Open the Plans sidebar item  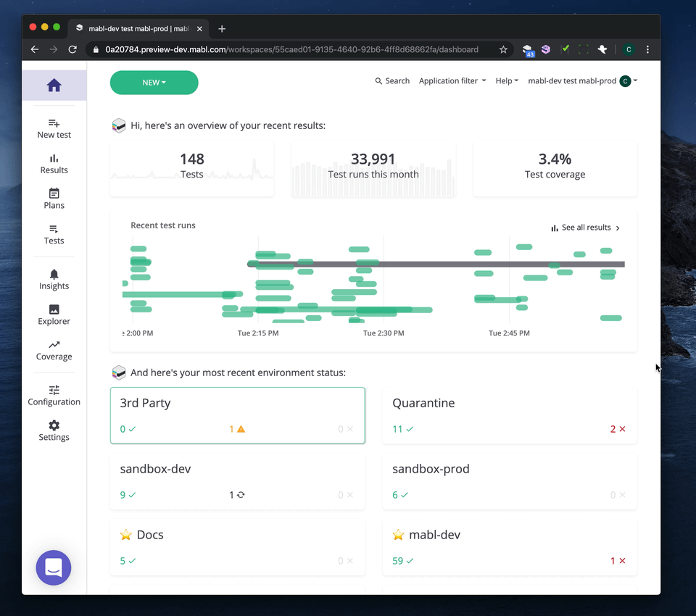pos(54,199)
